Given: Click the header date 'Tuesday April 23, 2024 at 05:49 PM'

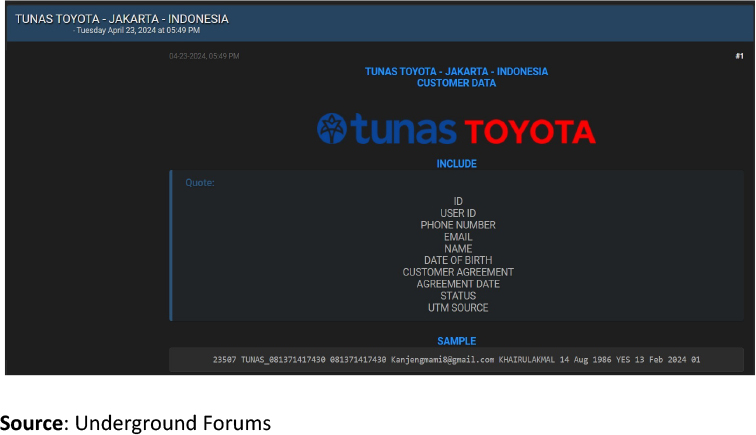Looking at the screenshot, I should pos(138,30).
